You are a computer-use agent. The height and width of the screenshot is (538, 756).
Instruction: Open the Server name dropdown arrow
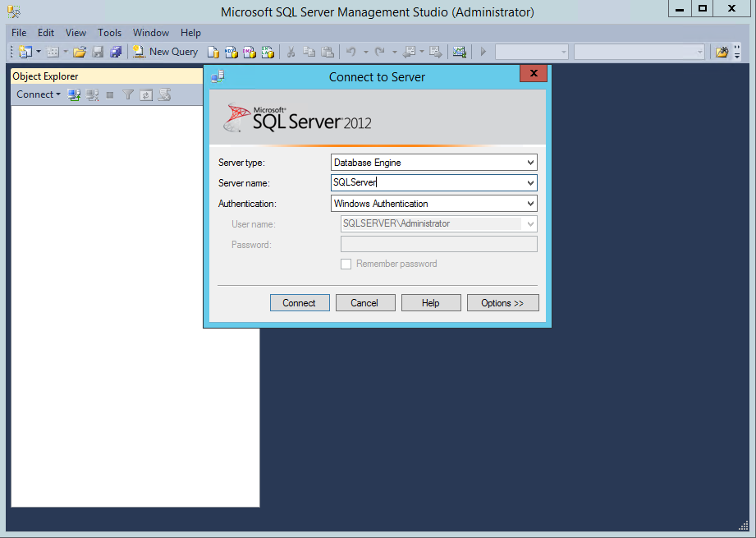click(x=530, y=183)
